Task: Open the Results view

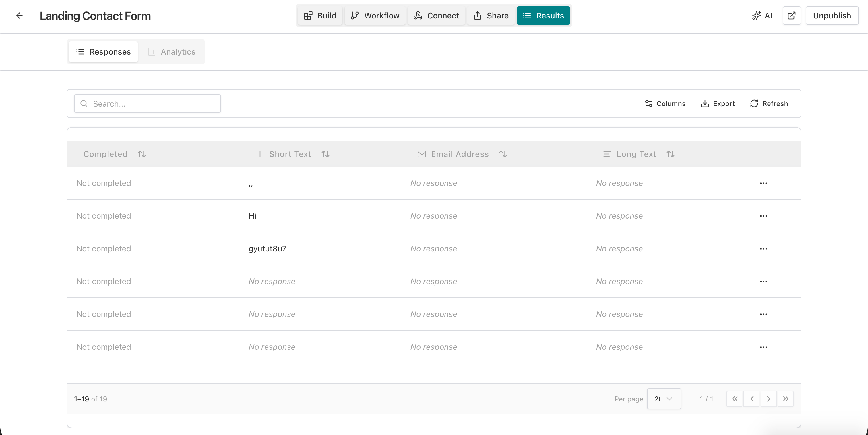Action: [x=543, y=16]
